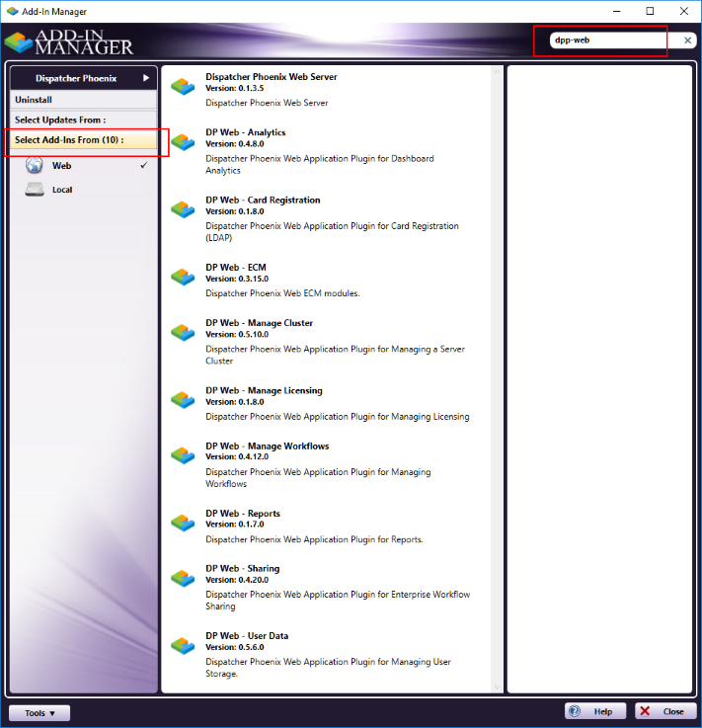Select the DP Web - Reports title
The height and width of the screenshot is (728, 702).
coord(243,514)
